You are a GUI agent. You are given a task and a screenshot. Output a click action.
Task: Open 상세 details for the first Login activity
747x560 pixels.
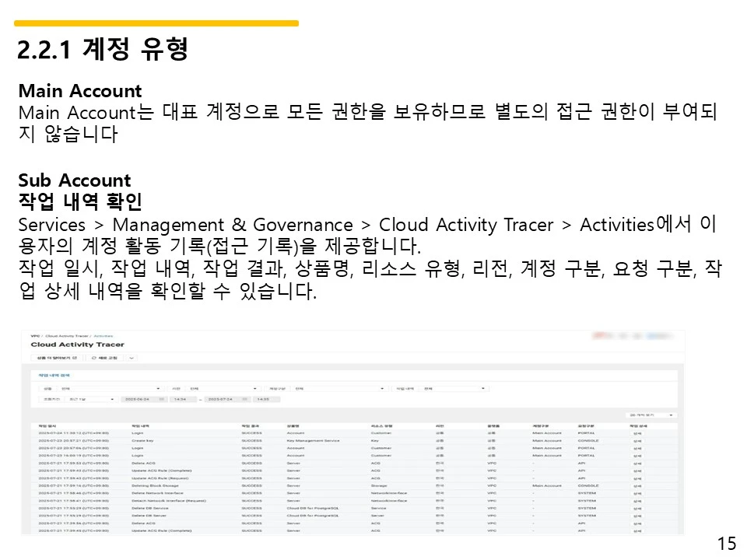636,434
